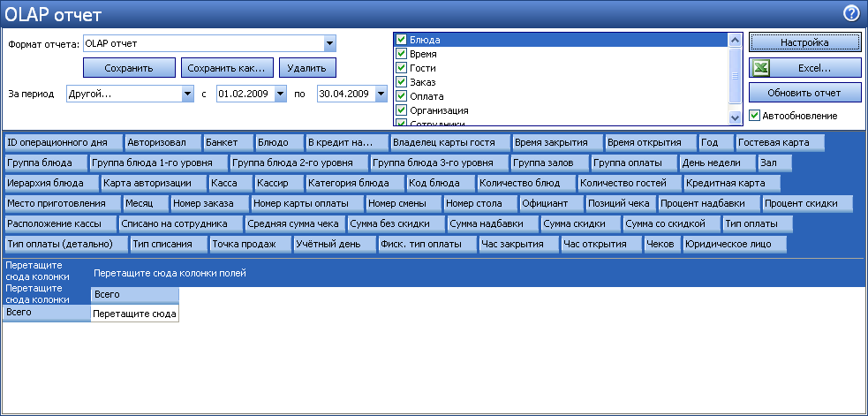The width and height of the screenshot is (868, 416).
Task: Select the Иерархия блюда field
Action: click(x=52, y=183)
